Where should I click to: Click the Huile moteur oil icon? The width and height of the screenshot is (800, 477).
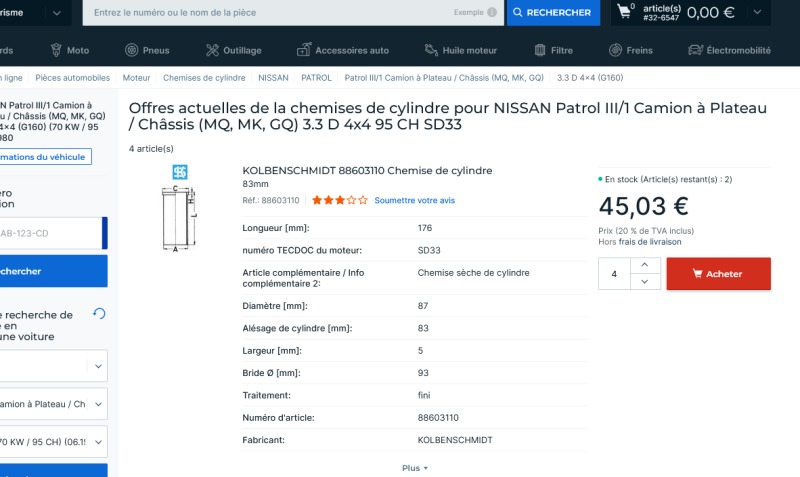click(431, 50)
